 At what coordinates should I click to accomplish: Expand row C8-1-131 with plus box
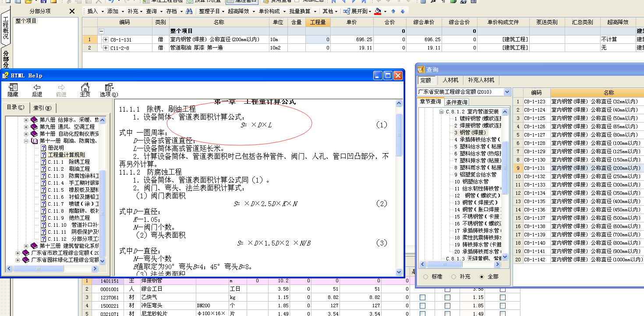pos(106,40)
